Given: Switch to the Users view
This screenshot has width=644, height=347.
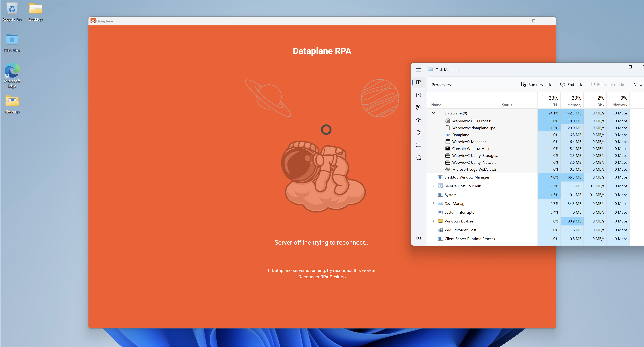Looking at the screenshot, I should tap(419, 132).
